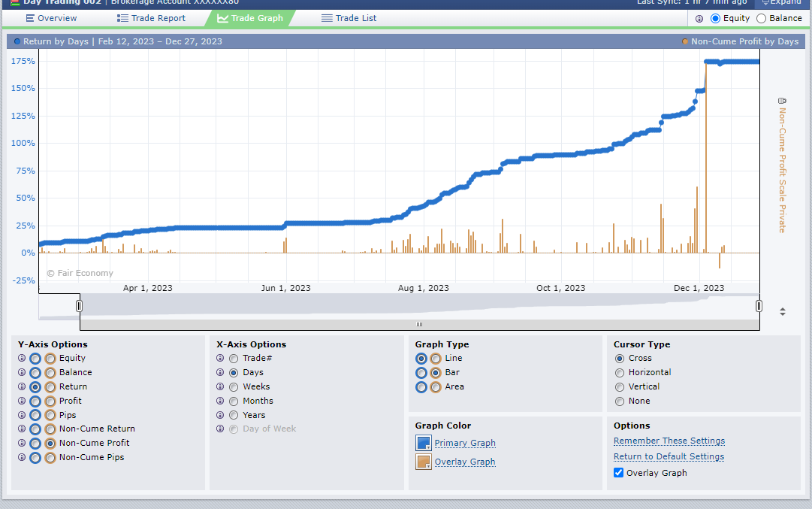Click info icon next to Years X-axis option
This screenshot has width=812, height=509.
click(220, 415)
